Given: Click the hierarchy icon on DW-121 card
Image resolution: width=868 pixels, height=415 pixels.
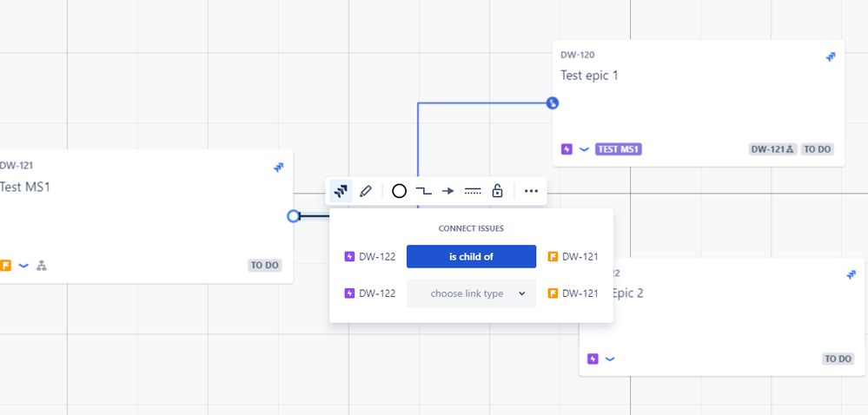Looking at the screenshot, I should [42, 266].
